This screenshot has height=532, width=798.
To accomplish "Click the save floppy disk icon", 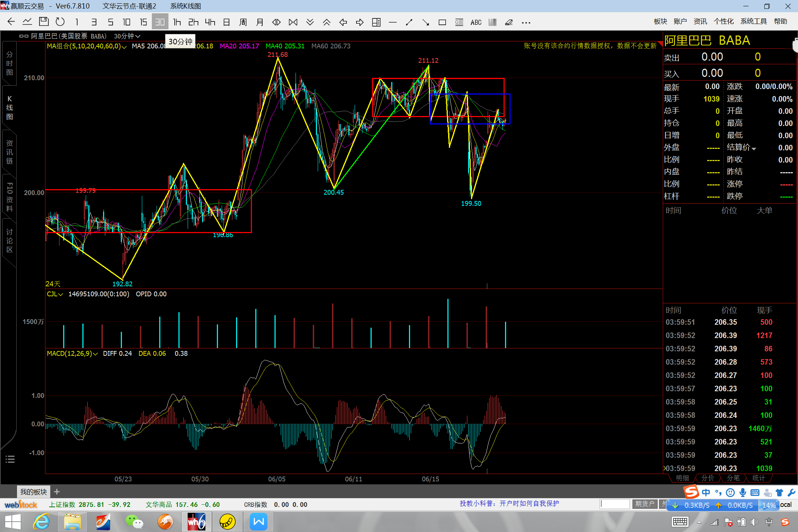I will [44, 22].
